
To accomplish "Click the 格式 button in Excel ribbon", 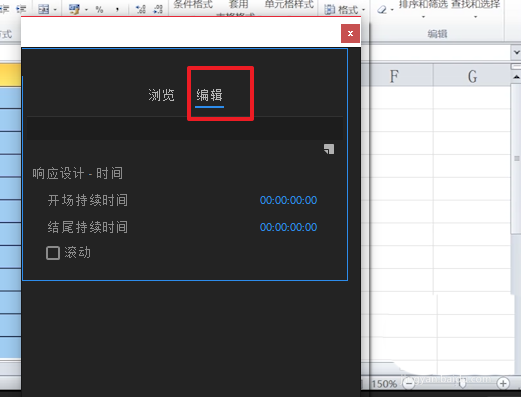I will coord(342,10).
